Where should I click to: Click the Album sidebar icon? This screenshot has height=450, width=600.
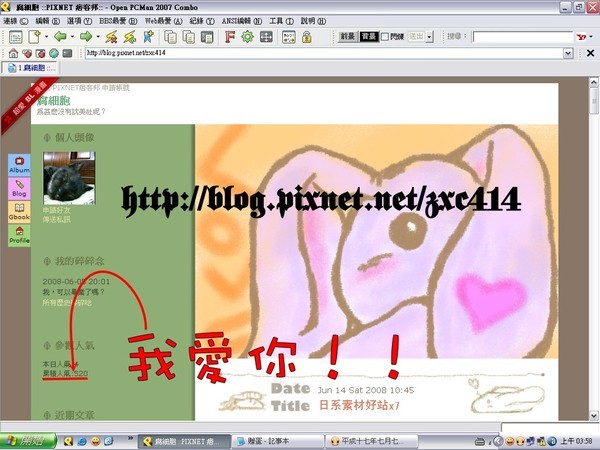pyautogui.click(x=19, y=165)
